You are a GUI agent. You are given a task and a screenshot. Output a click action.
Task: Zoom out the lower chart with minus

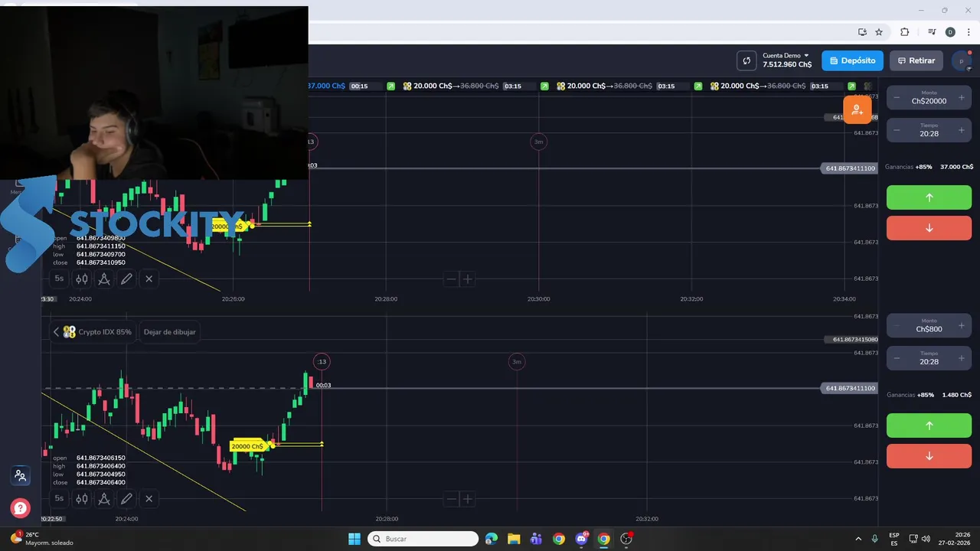451,499
